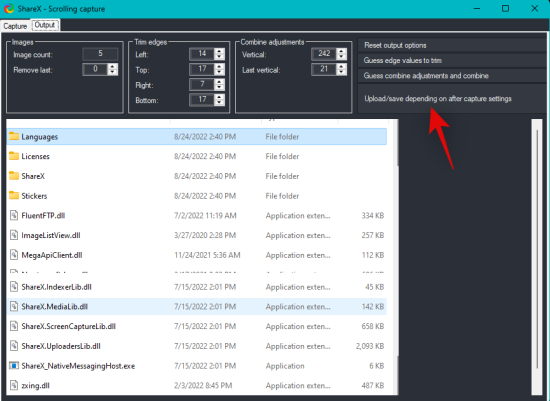Click the ImageListView.dll file name

51,235
